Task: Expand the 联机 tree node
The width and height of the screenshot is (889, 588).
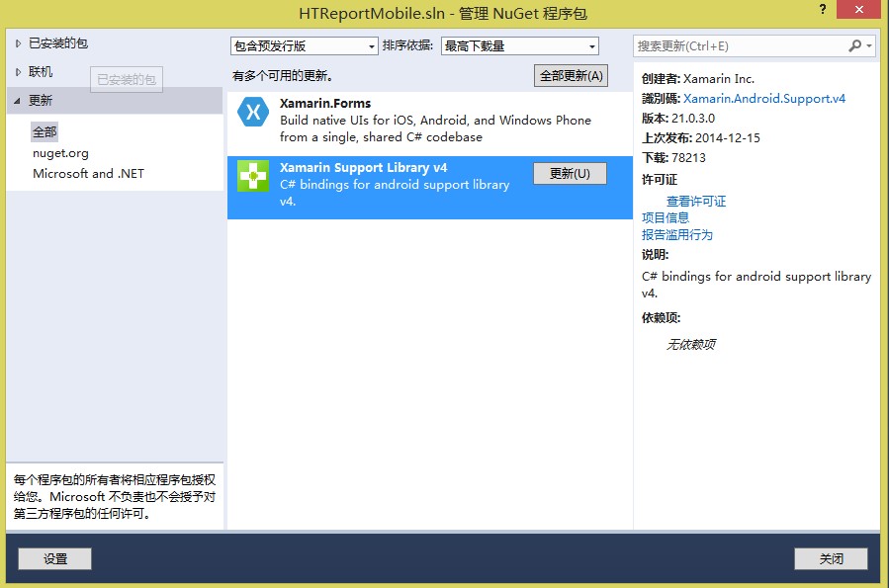Action: (18, 72)
